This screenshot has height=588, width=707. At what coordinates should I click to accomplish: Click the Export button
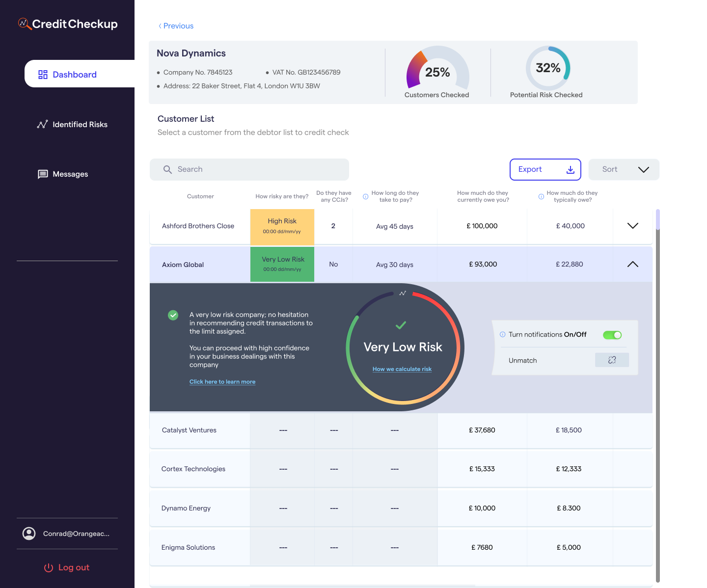pyautogui.click(x=545, y=169)
